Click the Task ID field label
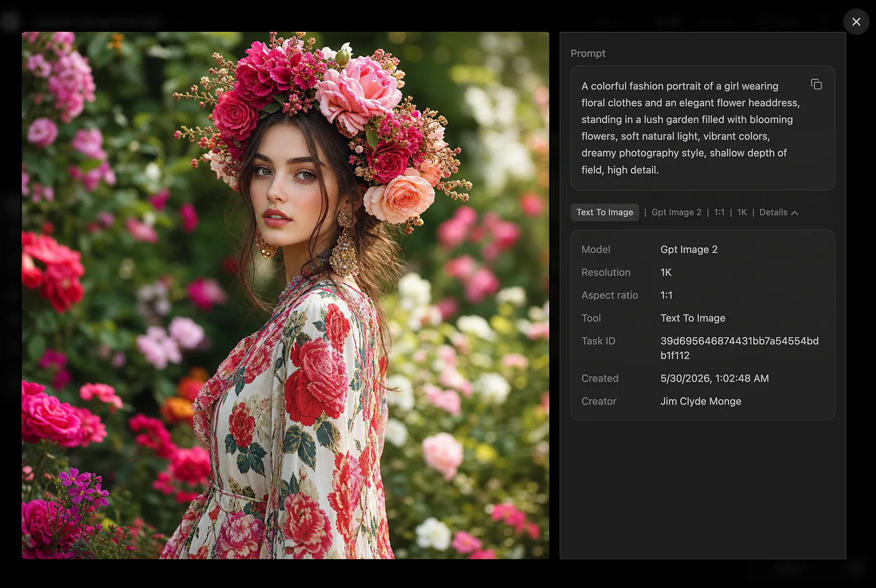 pos(598,341)
